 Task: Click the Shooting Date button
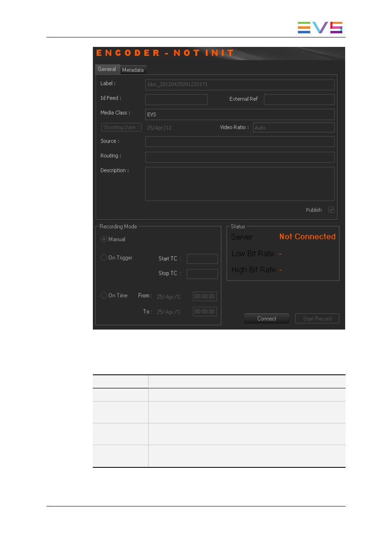point(121,128)
